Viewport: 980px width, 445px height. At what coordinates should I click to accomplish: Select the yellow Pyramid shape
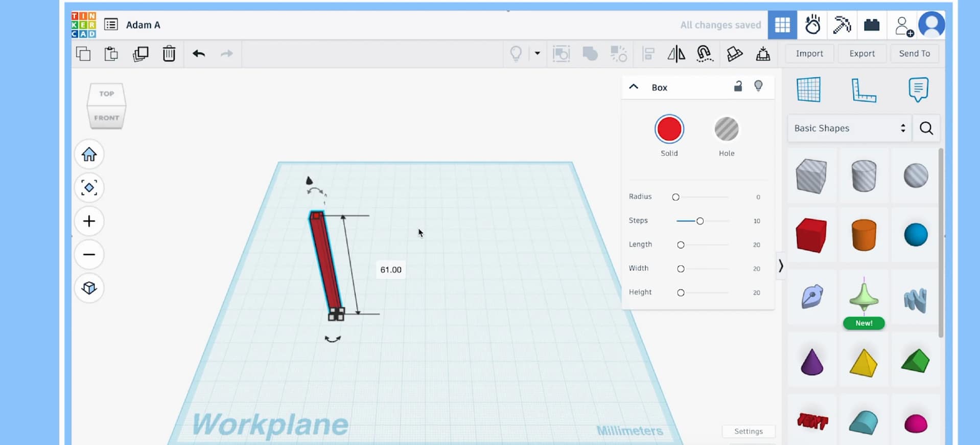pyautogui.click(x=864, y=363)
